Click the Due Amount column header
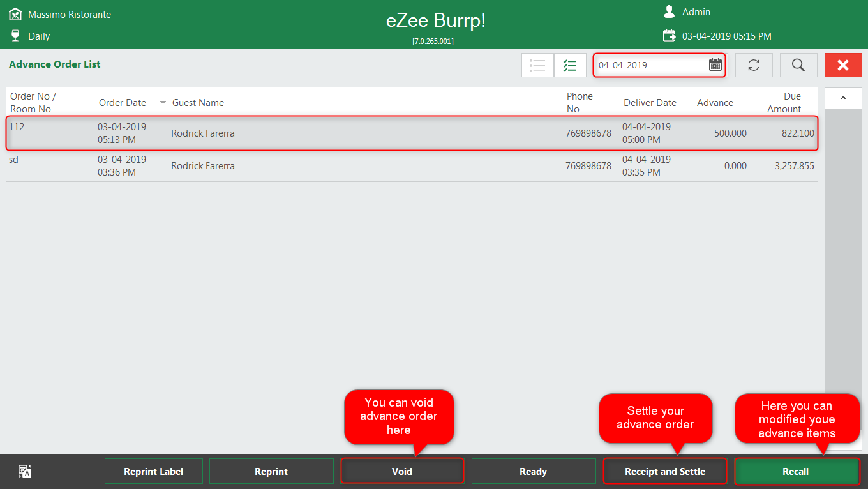This screenshot has height=489, width=868. click(784, 103)
